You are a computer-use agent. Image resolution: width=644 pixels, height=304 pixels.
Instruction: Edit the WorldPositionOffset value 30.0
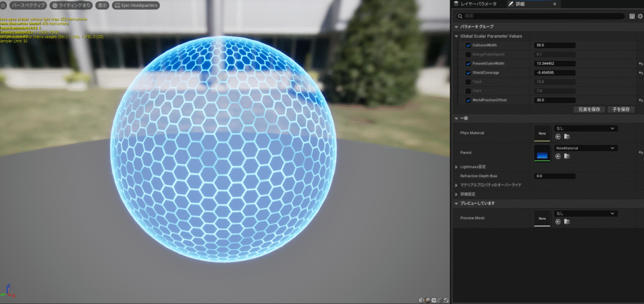pos(555,100)
